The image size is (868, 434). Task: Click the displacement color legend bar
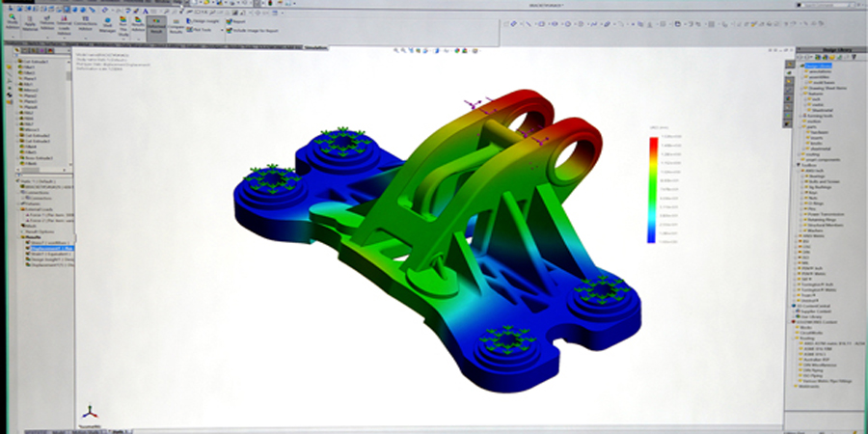(x=653, y=190)
